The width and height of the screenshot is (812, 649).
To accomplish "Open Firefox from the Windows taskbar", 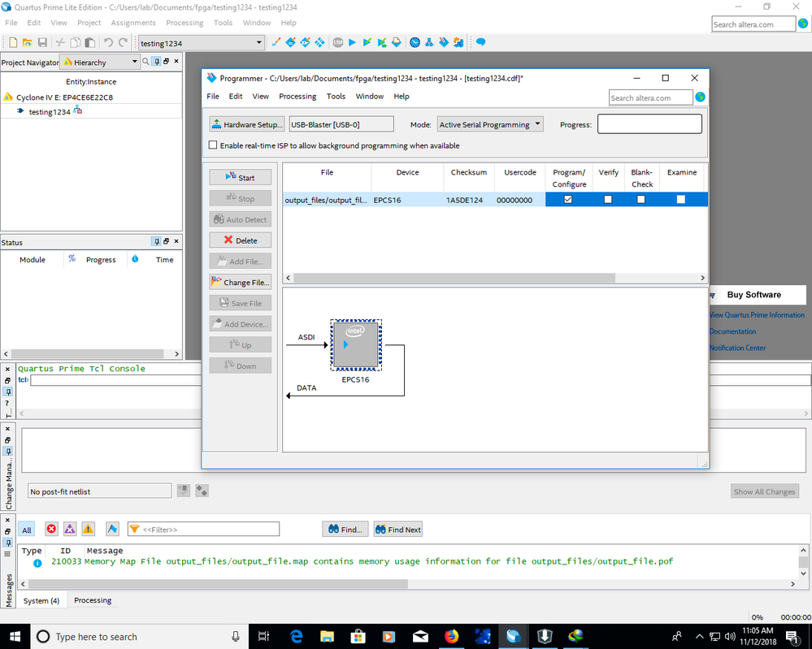I will point(451,636).
